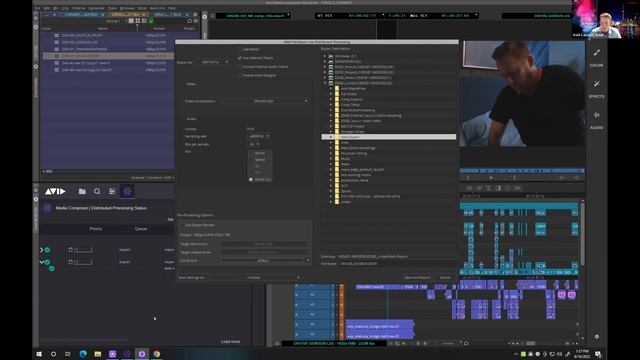Delete the first job using its trash icon
Viewport: 640px width, 360px height.
tap(70, 250)
